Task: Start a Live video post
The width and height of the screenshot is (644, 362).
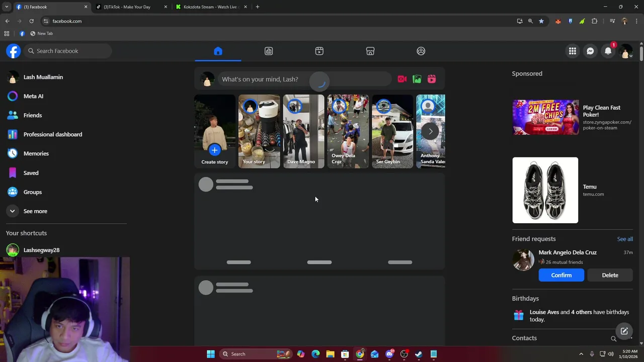Action: pyautogui.click(x=402, y=79)
